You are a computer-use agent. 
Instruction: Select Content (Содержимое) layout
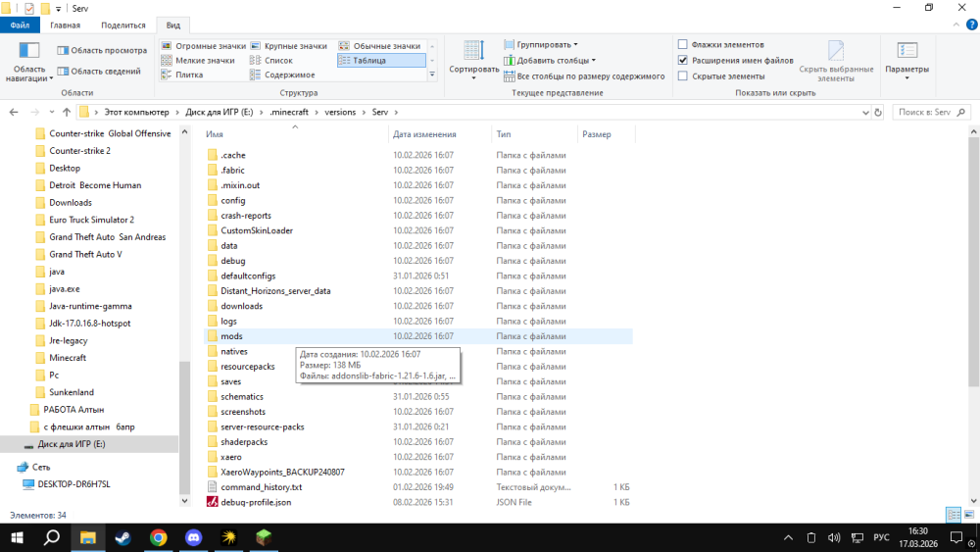pos(282,75)
